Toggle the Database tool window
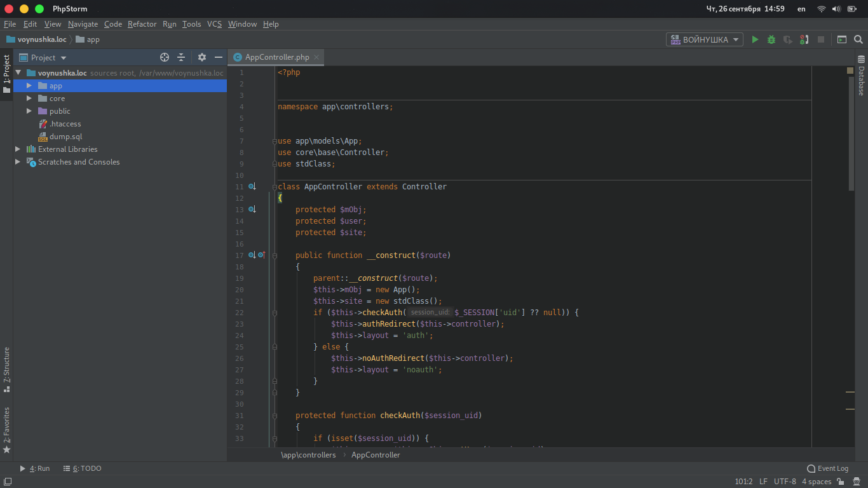 (862, 76)
